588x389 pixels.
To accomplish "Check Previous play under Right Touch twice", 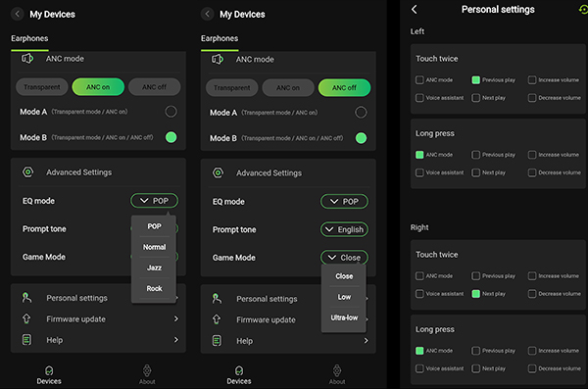I will click(x=476, y=276).
